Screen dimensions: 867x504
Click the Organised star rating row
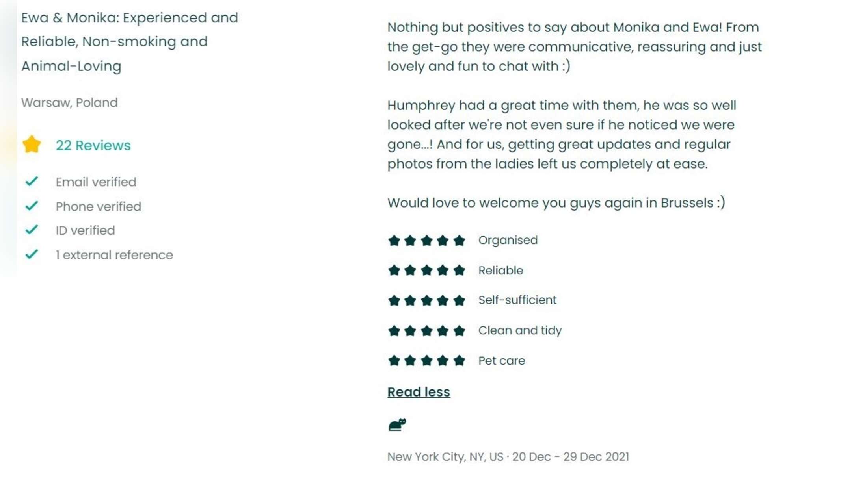[x=463, y=240]
